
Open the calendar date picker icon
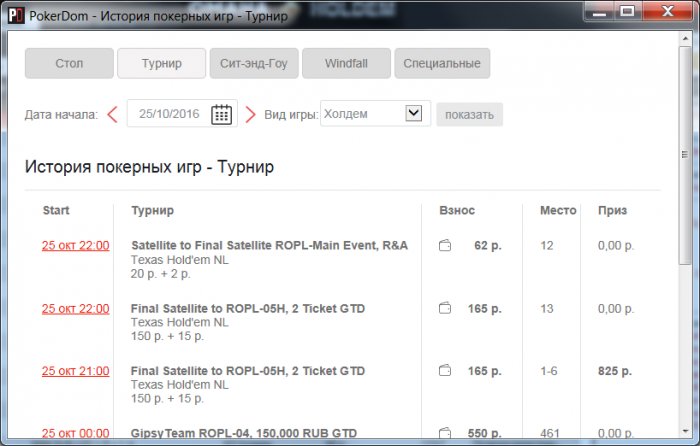tap(221, 114)
